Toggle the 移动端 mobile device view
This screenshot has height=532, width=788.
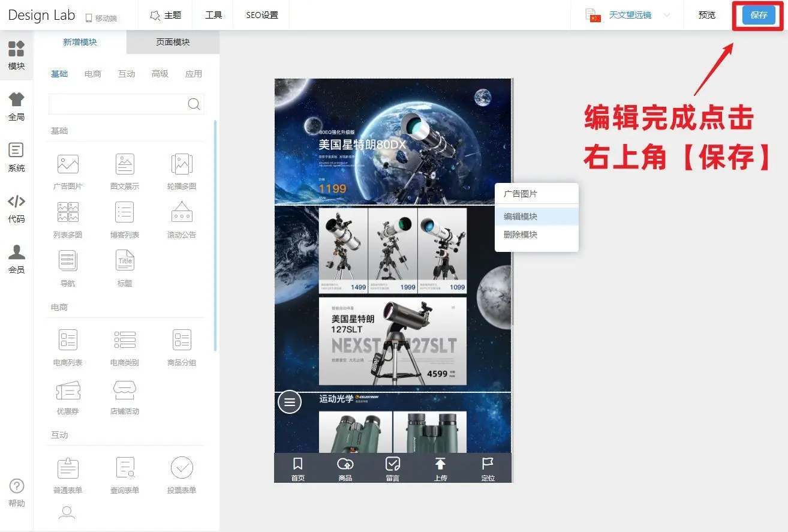(101, 18)
